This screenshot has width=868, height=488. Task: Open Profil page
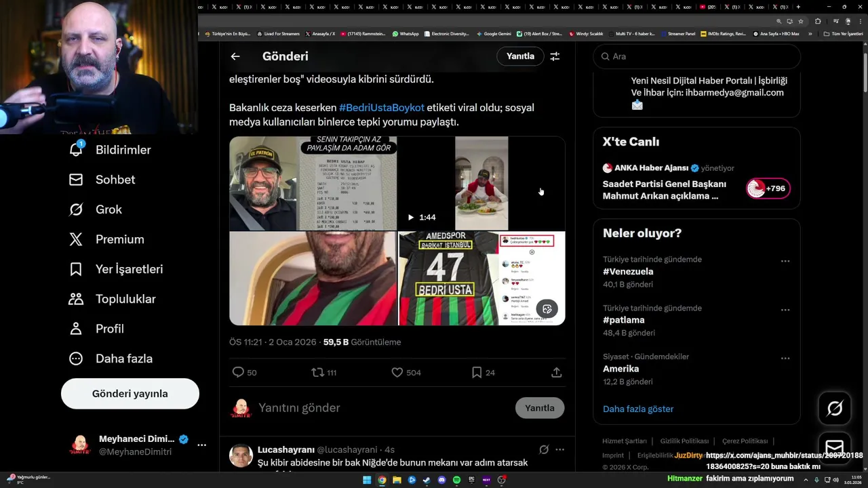click(x=96, y=329)
